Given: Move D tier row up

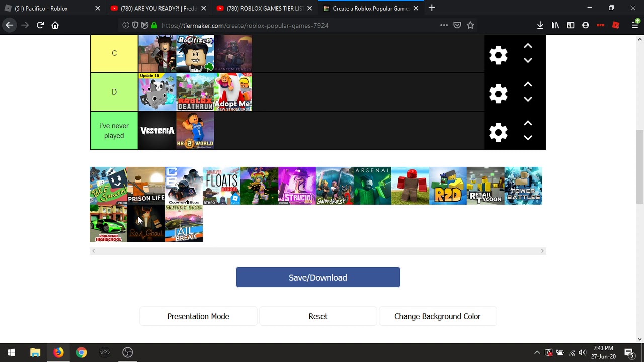Looking at the screenshot, I should click(x=528, y=84).
